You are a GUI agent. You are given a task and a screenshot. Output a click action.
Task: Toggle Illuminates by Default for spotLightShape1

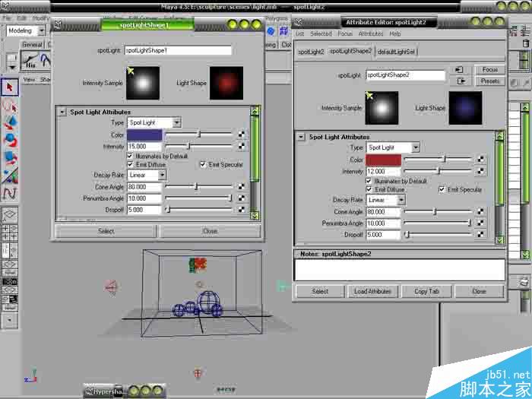(x=130, y=156)
